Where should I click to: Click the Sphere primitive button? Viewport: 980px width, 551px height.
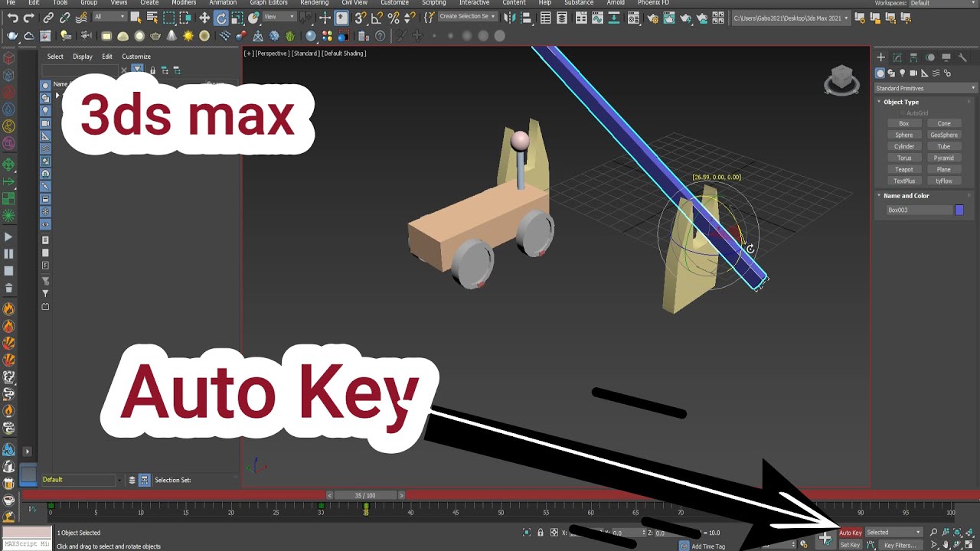click(904, 135)
